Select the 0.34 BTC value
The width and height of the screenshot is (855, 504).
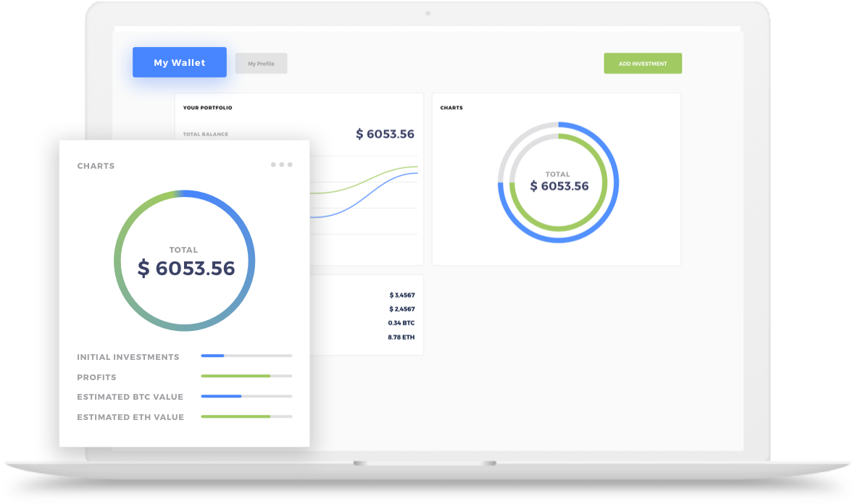coord(401,323)
